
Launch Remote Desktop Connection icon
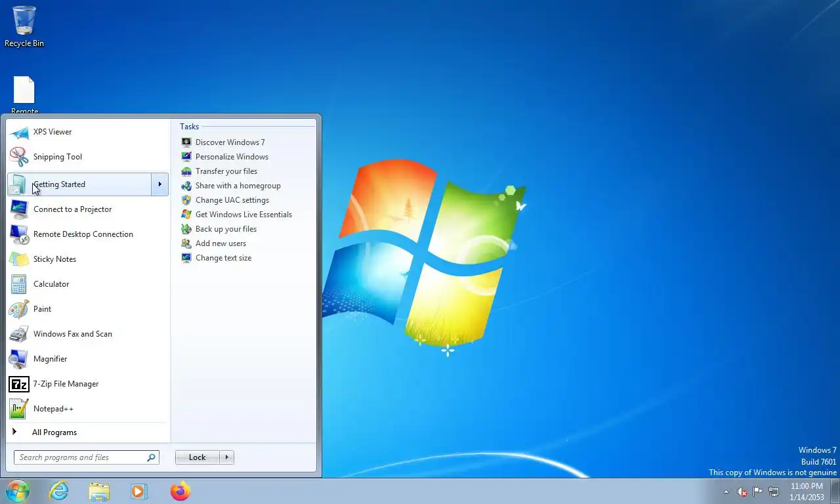pyautogui.click(x=19, y=234)
